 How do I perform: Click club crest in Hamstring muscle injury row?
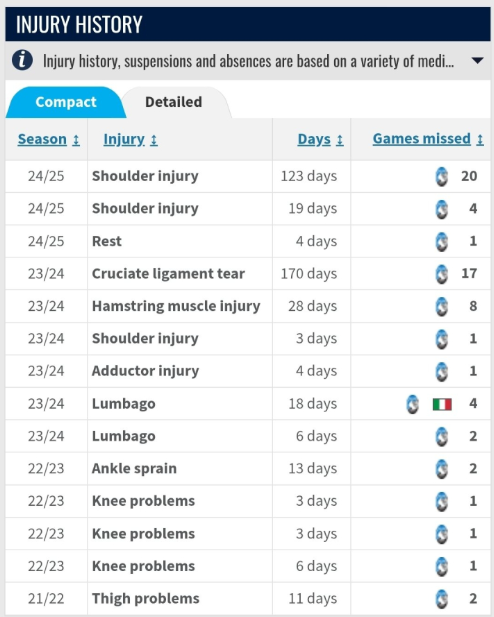click(442, 306)
